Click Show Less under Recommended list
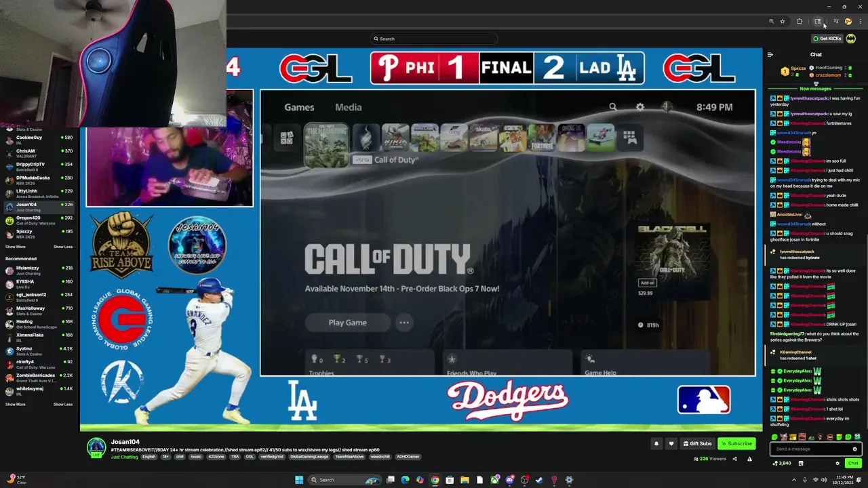Screen dimensions: 868x488 pos(63,405)
